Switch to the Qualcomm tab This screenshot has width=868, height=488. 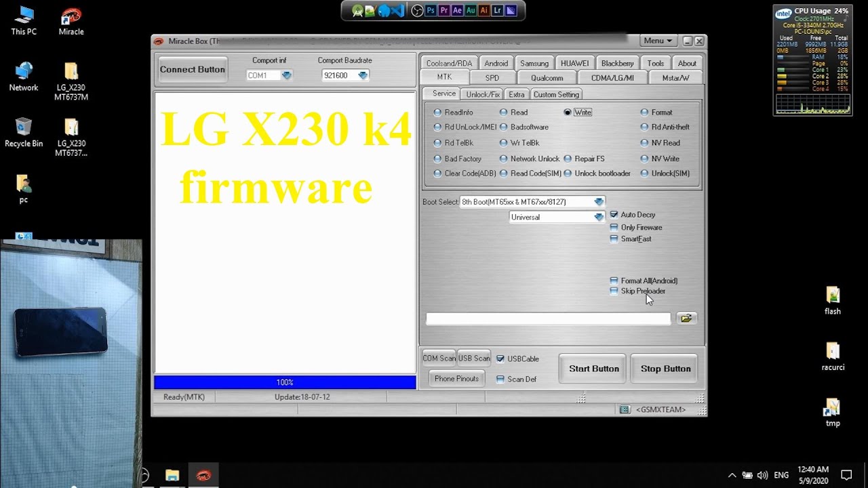coord(547,78)
